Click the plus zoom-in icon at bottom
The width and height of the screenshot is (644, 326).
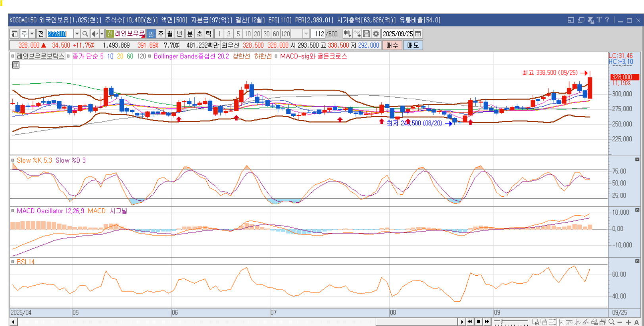(x=628, y=322)
